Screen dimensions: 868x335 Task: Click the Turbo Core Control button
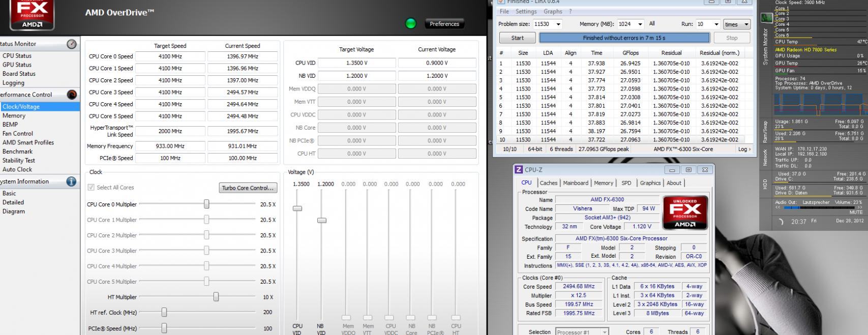[x=248, y=188]
